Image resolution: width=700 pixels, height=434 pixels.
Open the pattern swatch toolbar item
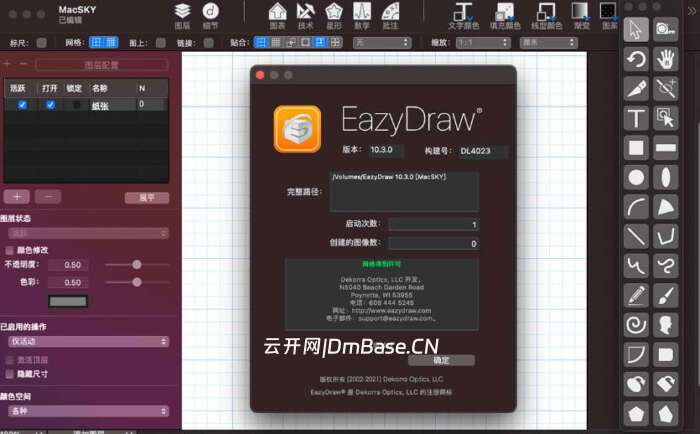(608, 16)
